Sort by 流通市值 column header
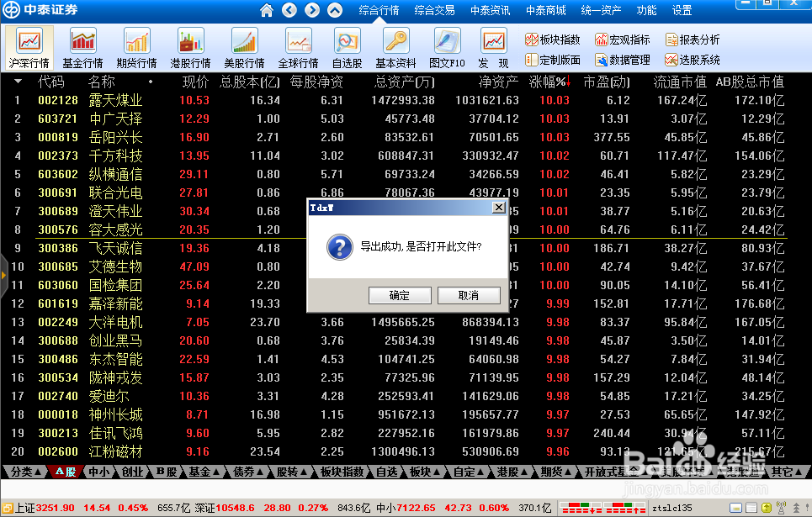This screenshot has height=517, width=812. coord(679,82)
